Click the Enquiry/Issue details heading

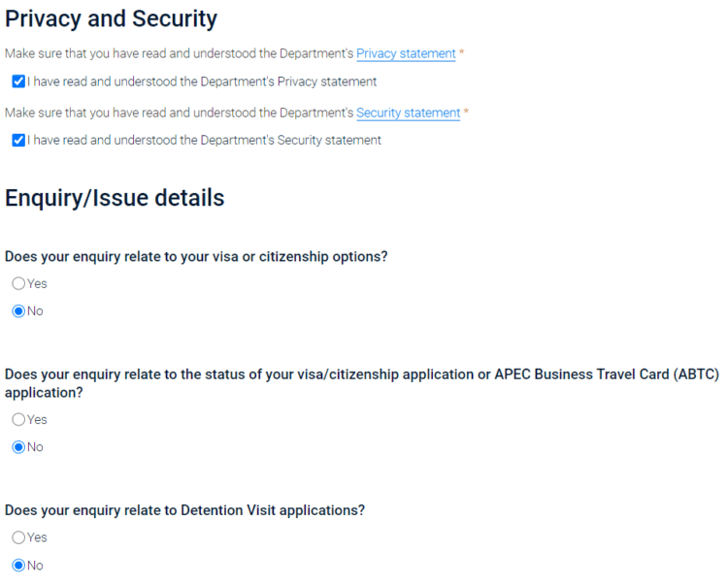click(x=115, y=198)
